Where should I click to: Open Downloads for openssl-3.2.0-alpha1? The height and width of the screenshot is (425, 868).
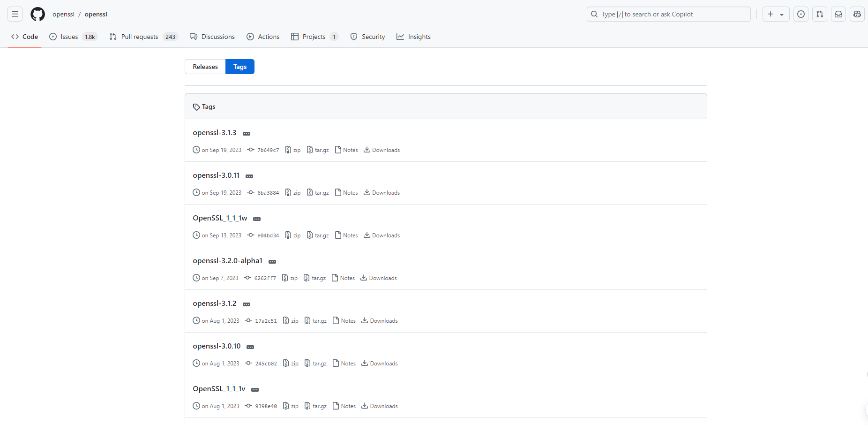coord(379,278)
